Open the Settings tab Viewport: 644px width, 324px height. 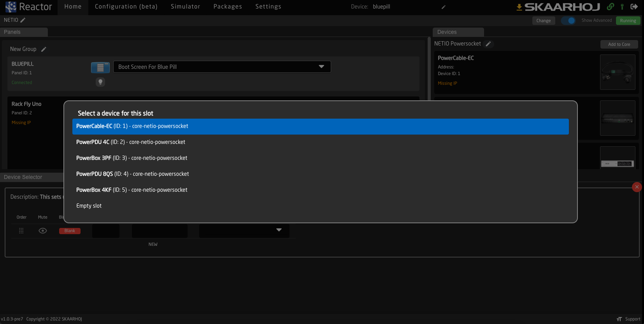pos(268,7)
